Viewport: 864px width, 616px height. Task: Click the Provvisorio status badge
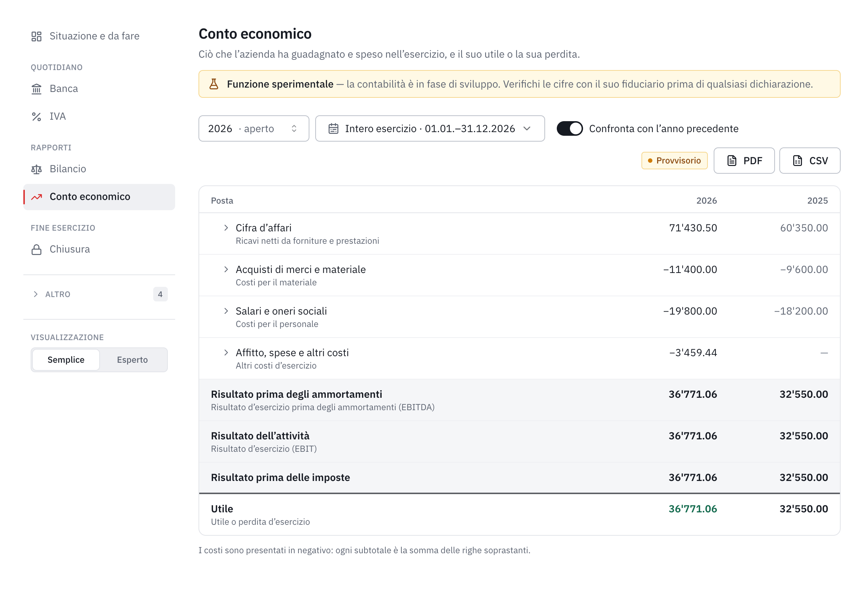(674, 161)
